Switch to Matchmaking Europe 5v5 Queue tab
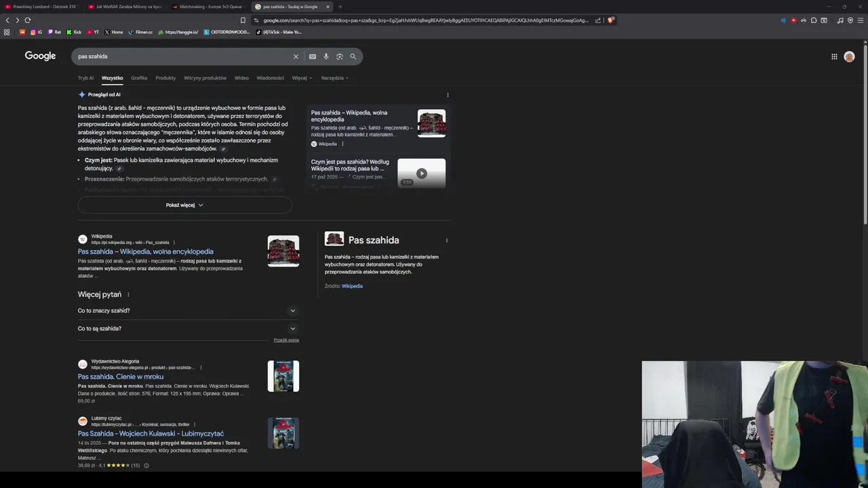This screenshot has height=488, width=868. [x=209, y=6]
